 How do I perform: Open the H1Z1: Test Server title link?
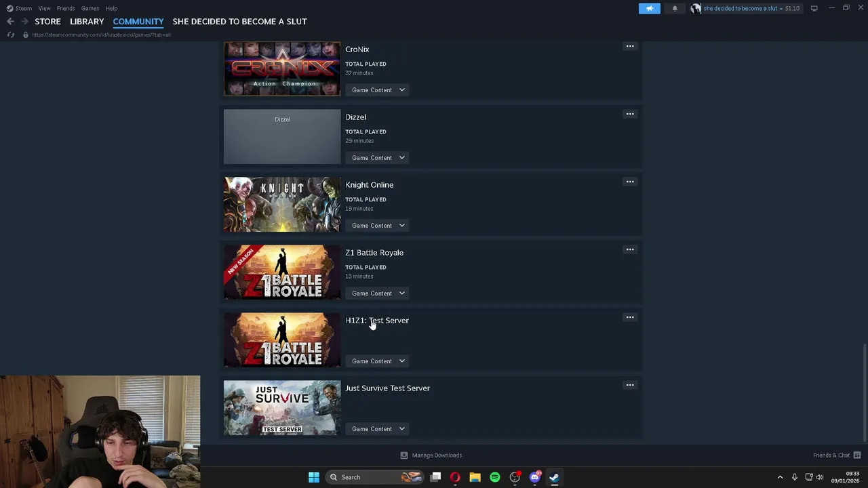coord(377,321)
